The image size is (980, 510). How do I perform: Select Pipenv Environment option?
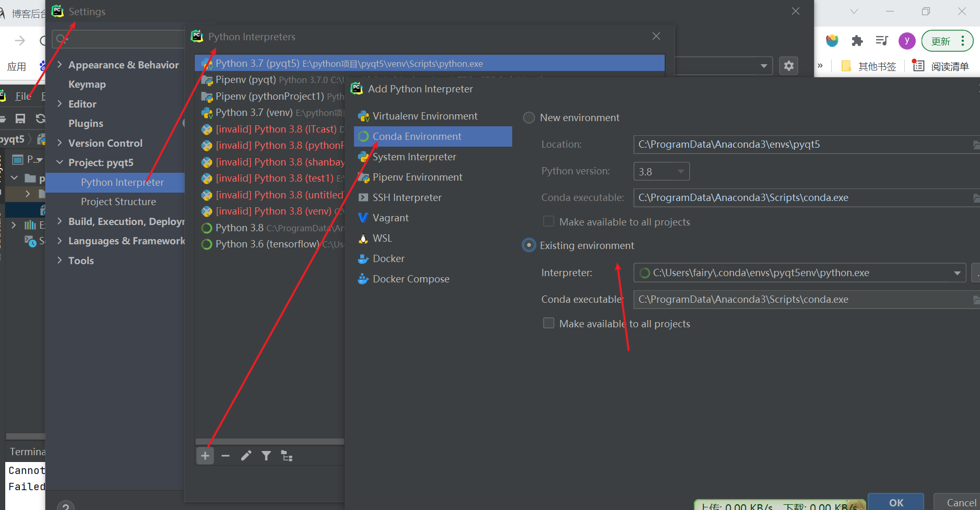(x=433, y=177)
